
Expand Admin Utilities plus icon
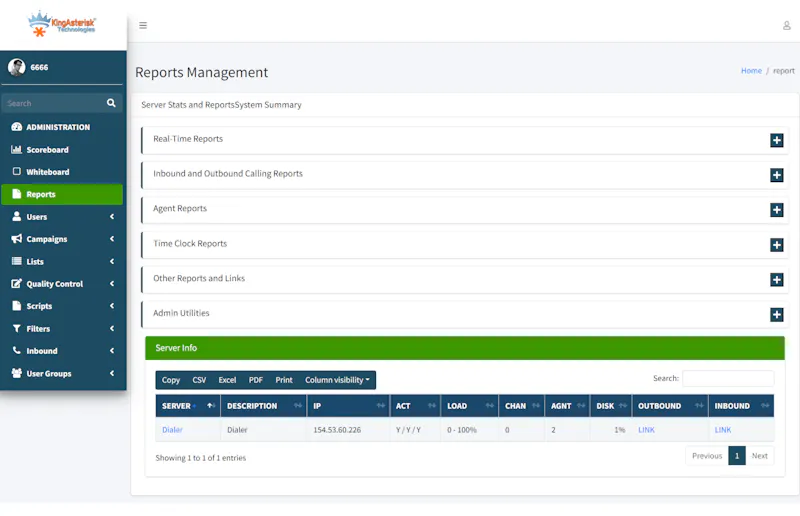tap(777, 314)
